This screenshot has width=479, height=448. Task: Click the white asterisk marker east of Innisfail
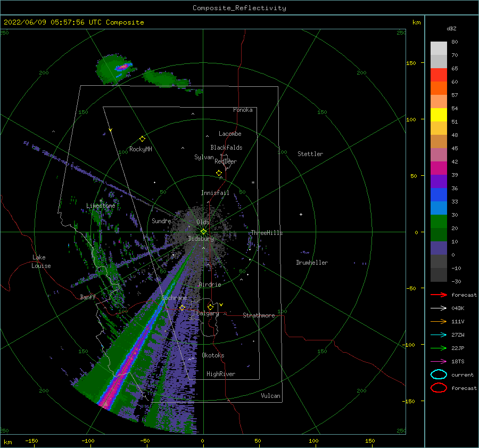point(253,183)
